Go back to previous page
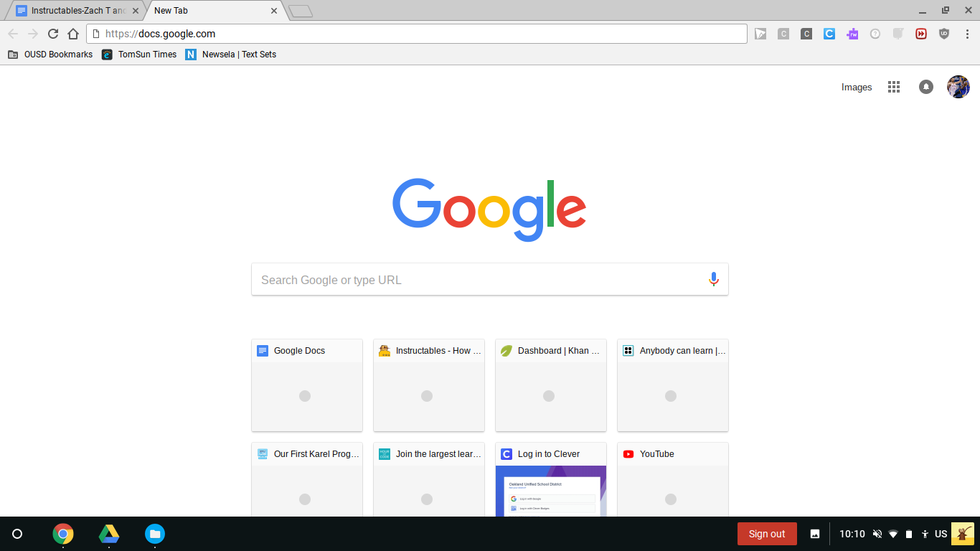 pyautogui.click(x=13, y=34)
